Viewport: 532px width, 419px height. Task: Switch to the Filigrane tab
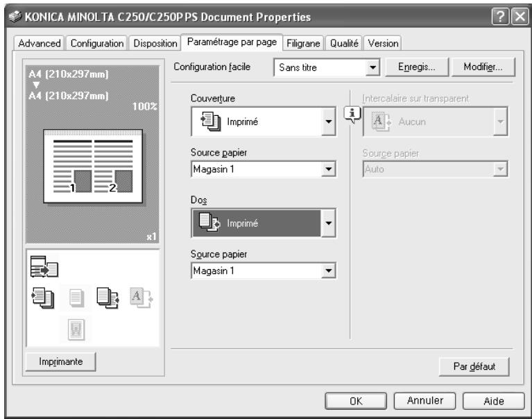click(x=303, y=44)
